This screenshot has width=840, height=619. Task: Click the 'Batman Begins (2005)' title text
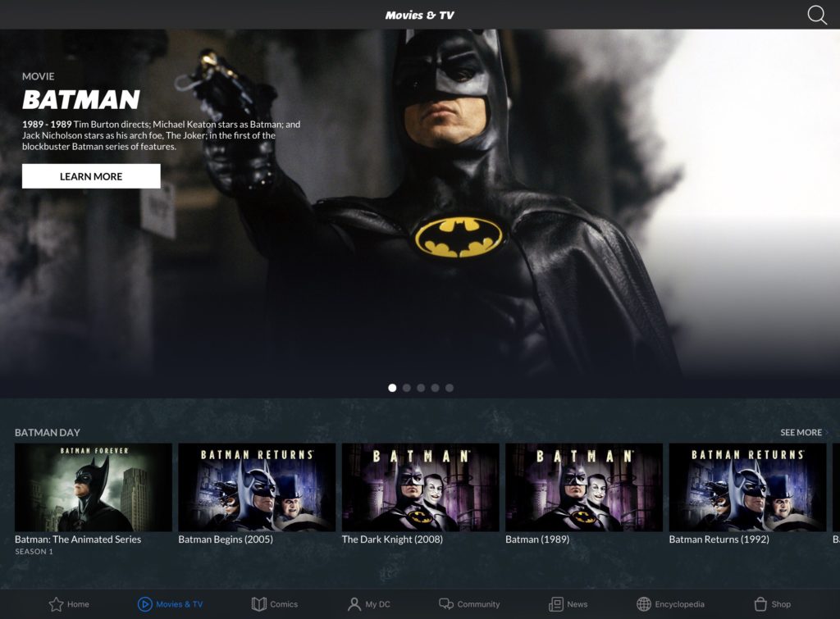pos(226,539)
